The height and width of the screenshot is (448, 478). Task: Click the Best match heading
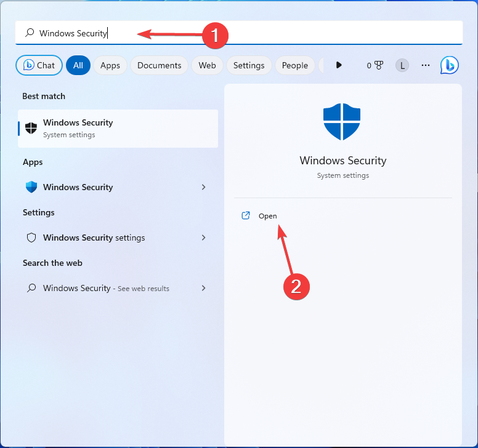click(x=44, y=96)
